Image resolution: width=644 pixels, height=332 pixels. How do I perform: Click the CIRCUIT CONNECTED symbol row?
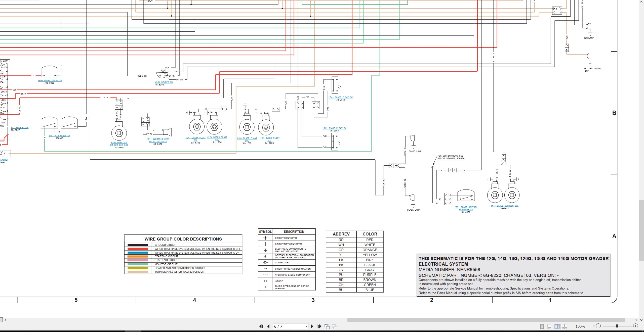[x=287, y=238]
